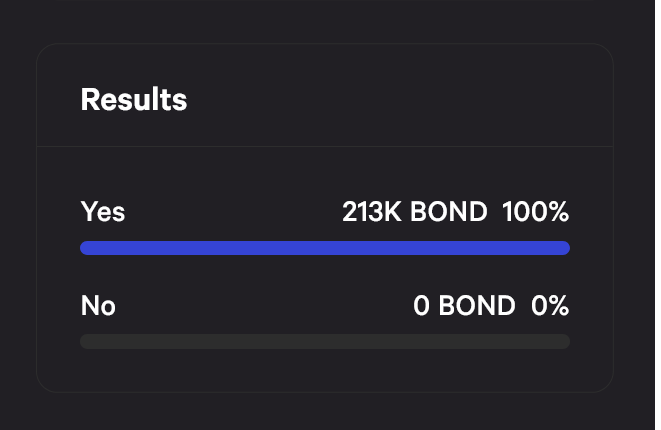Click the middle of the blue Yes bar
The height and width of the screenshot is (430, 661).
(325, 248)
